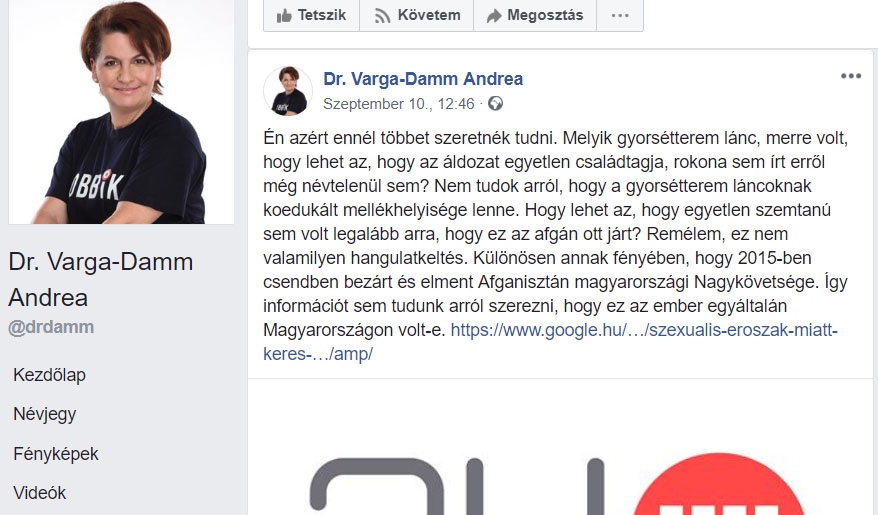Share the page using Megosztás
Viewport: 878px width, 515px height.
coord(535,16)
